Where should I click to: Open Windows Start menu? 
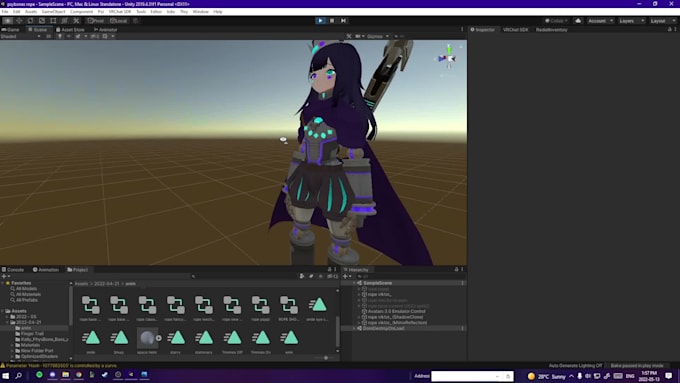(x=6, y=375)
